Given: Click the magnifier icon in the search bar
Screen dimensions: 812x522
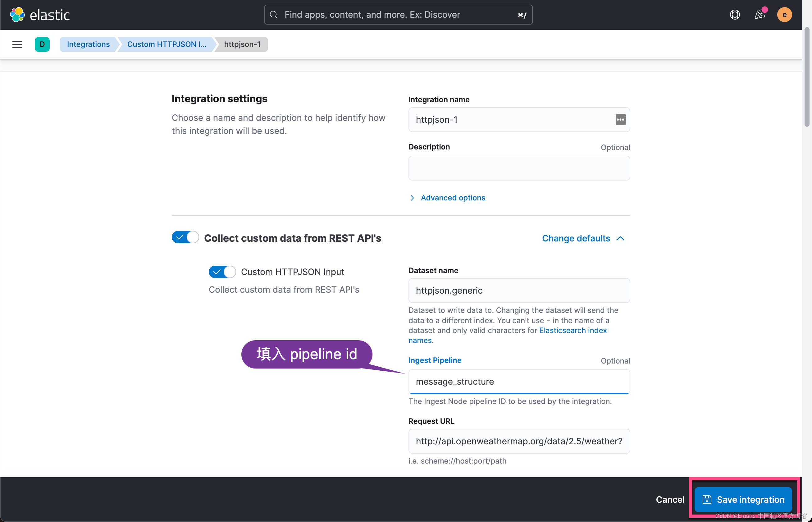Looking at the screenshot, I should click(x=273, y=14).
